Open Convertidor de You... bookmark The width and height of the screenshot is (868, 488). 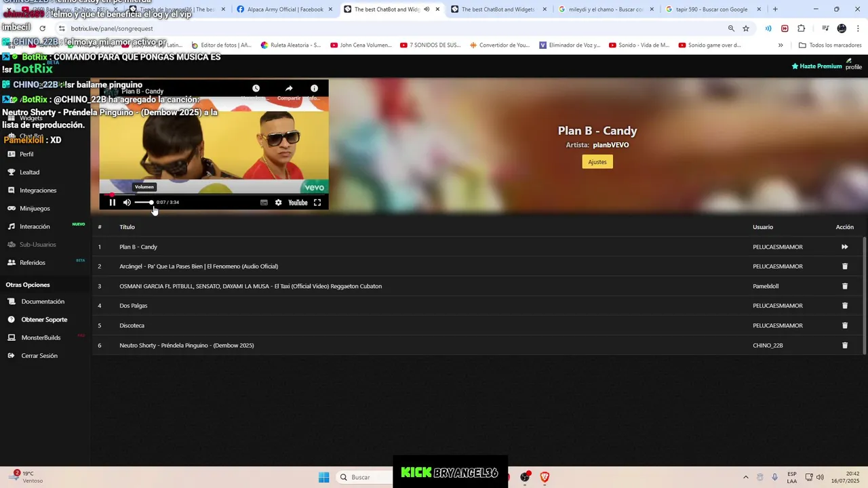(x=500, y=45)
